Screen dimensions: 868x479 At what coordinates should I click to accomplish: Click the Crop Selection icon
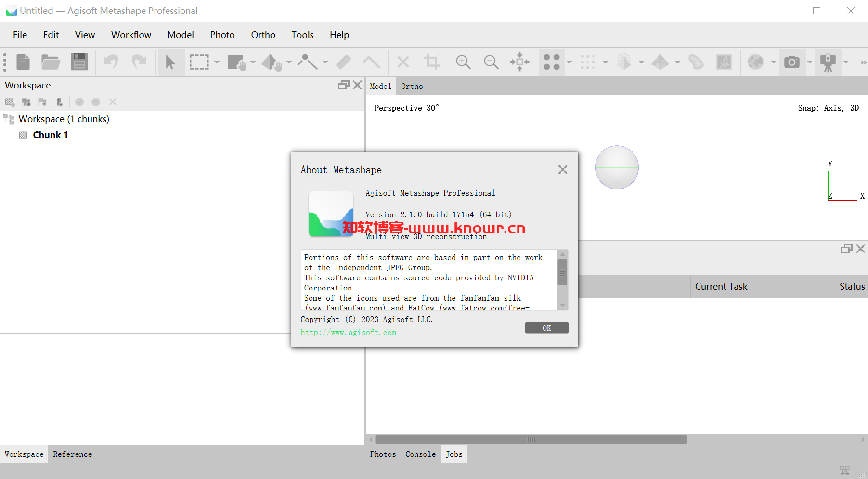coord(431,62)
